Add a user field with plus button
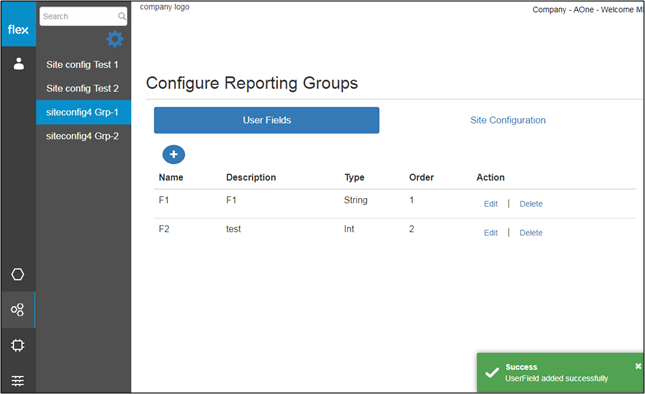The height and width of the screenshot is (394, 645). 174,155
